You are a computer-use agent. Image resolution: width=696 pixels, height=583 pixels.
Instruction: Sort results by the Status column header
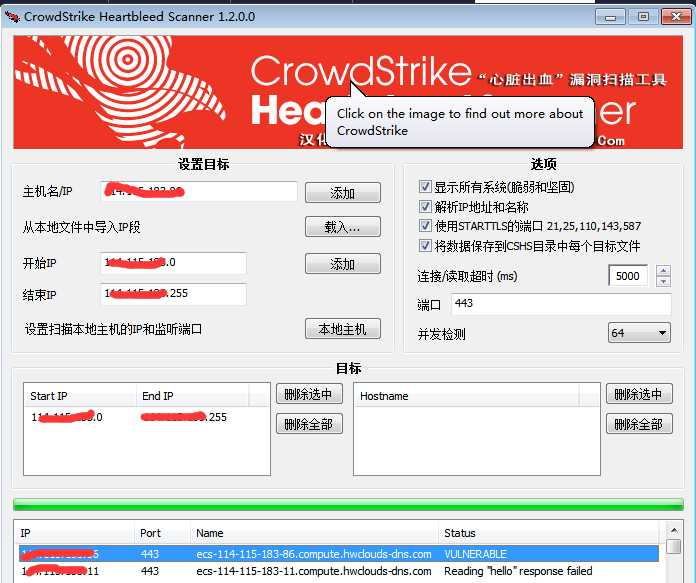(x=549, y=533)
